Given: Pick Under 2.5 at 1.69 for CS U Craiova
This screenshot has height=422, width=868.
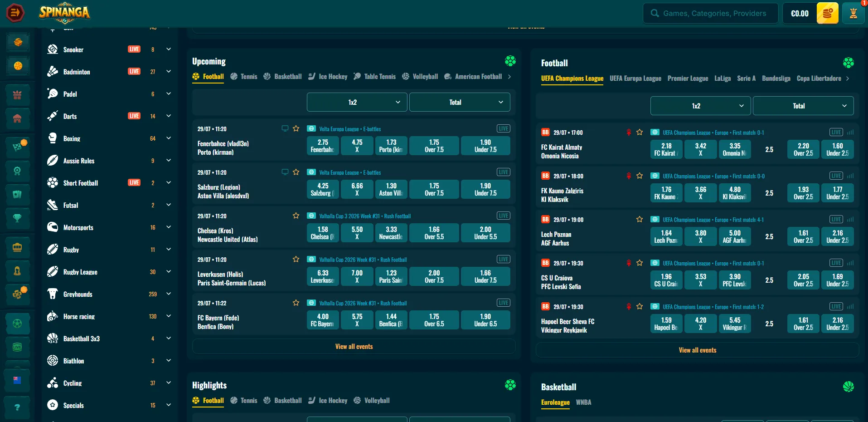Looking at the screenshot, I should (x=838, y=280).
